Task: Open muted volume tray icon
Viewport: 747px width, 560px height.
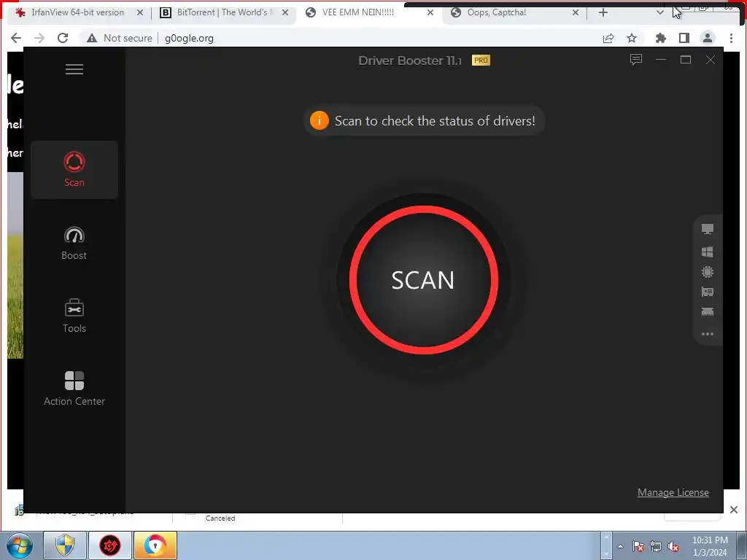Action: click(x=673, y=546)
